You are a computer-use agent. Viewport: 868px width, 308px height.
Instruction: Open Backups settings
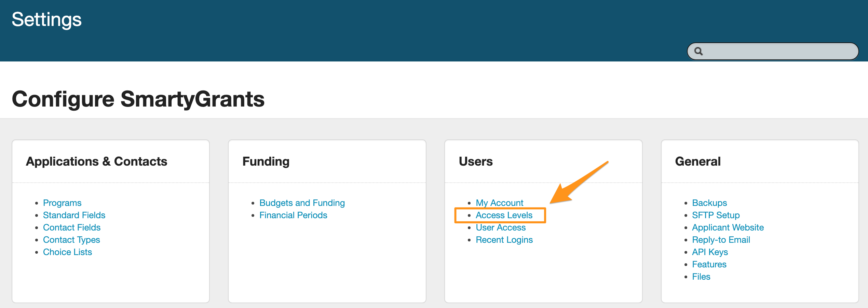[709, 203]
